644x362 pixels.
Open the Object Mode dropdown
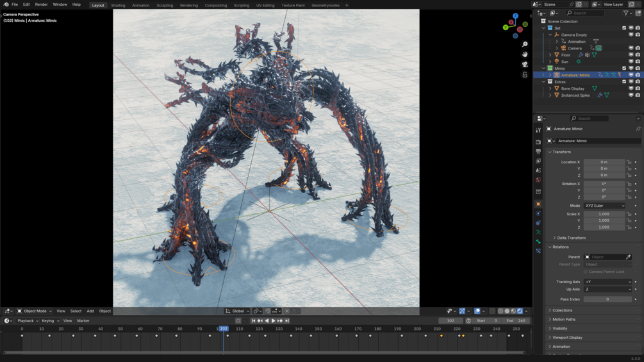35,311
